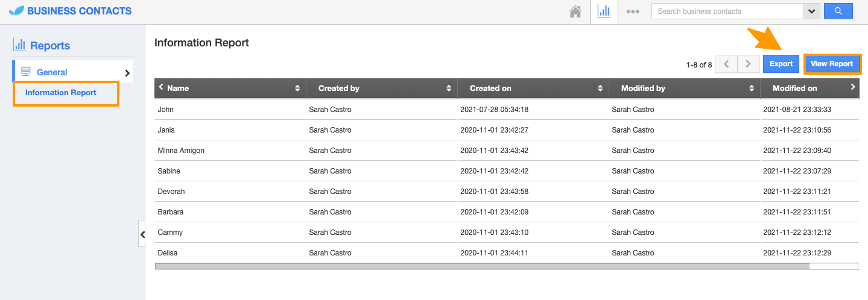Click the blue search magnifier button
The width and height of the screenshot is (868, 300).
point(838,11)
